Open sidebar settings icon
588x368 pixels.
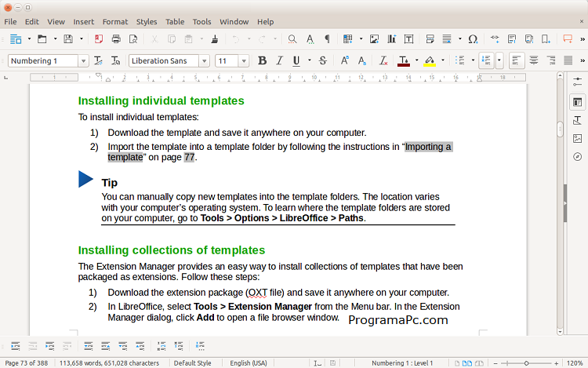[578, 82]
